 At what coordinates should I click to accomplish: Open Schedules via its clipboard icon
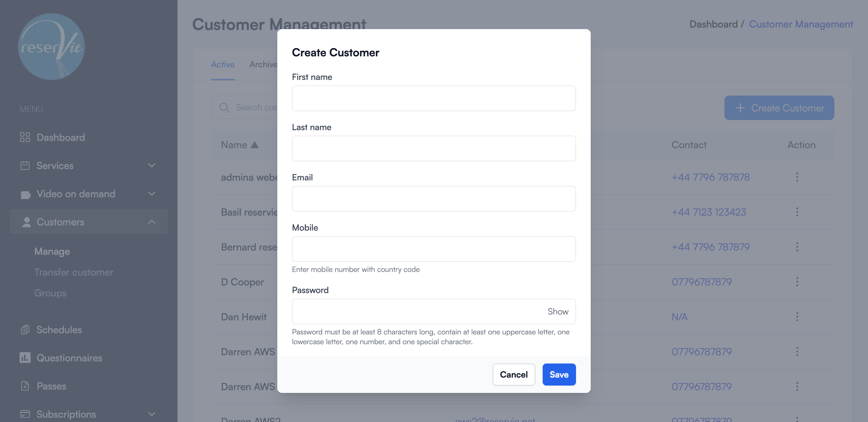25,330
